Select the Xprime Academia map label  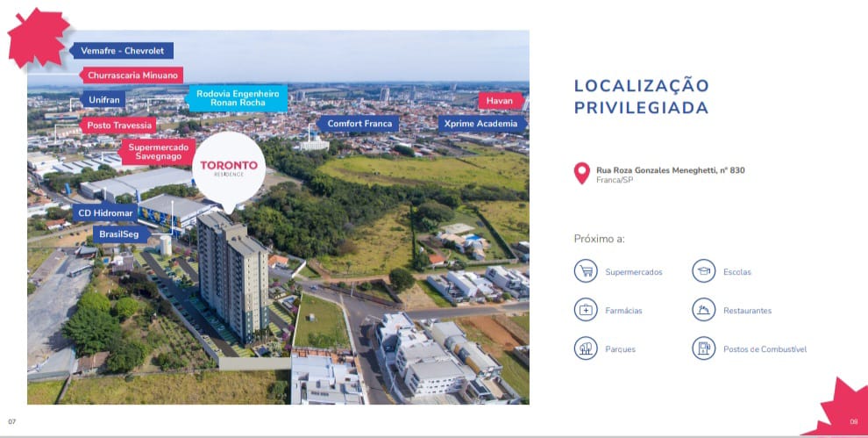coord(481,124)
